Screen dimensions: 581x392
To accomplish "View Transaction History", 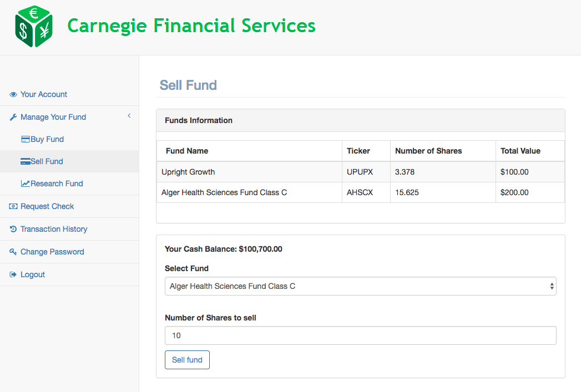I will (x=54, y=229).
